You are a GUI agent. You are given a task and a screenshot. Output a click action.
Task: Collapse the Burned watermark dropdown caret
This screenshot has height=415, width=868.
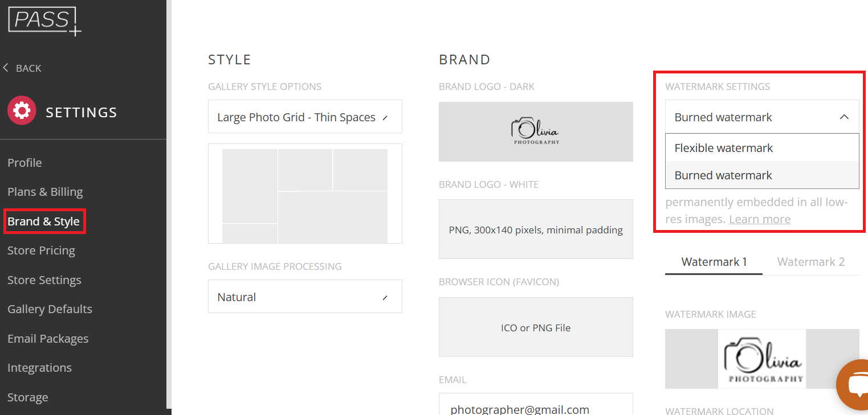tap(844, 117)
